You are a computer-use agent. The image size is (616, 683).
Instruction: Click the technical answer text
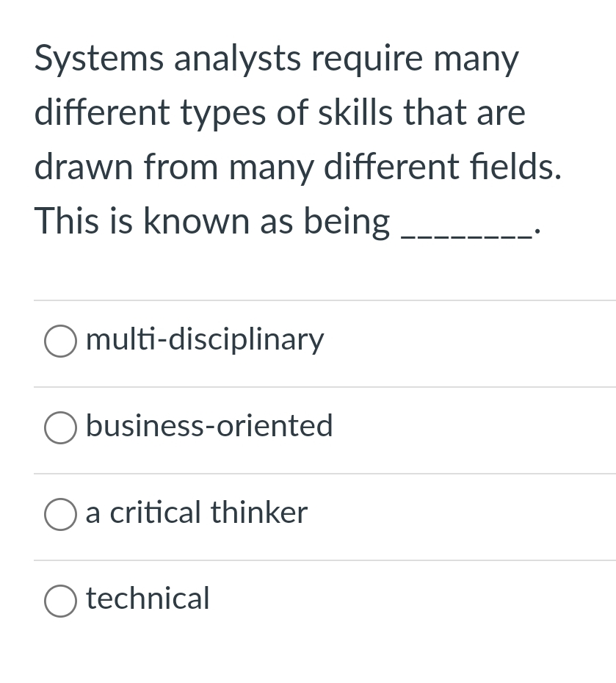coord(147,599)
